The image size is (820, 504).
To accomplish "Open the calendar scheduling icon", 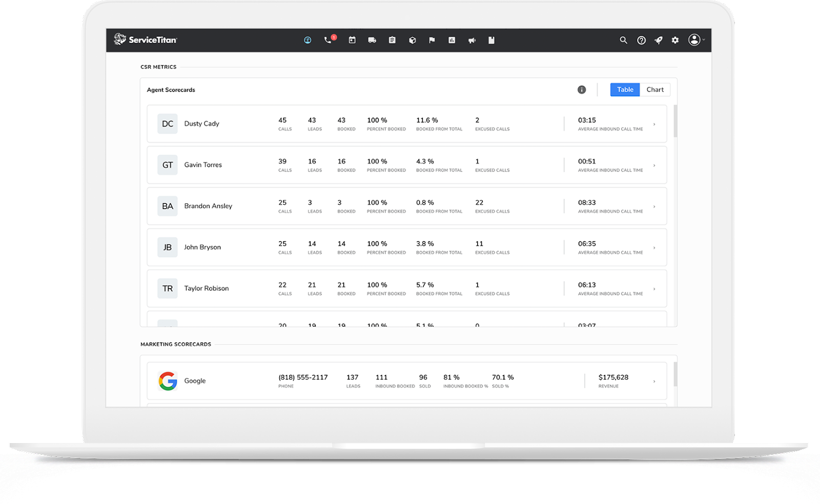I will tap(352, 40).
